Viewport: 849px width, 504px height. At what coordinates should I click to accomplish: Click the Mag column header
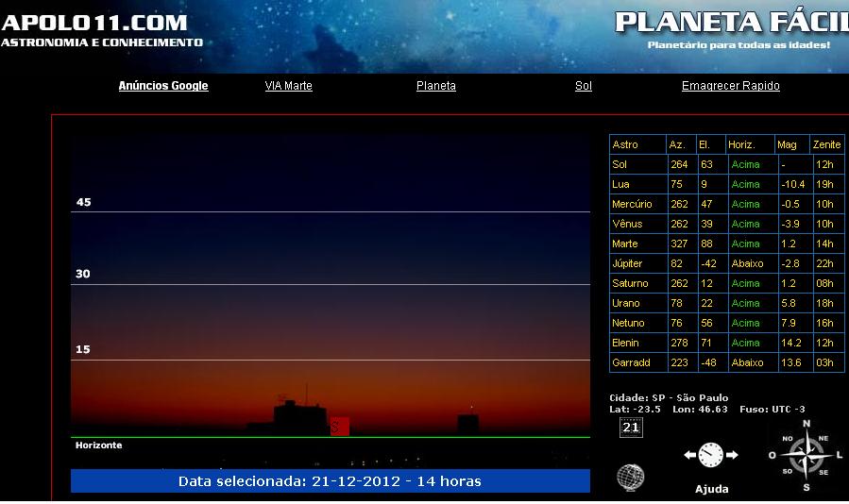pyautogui.click(x=787, y=144)
